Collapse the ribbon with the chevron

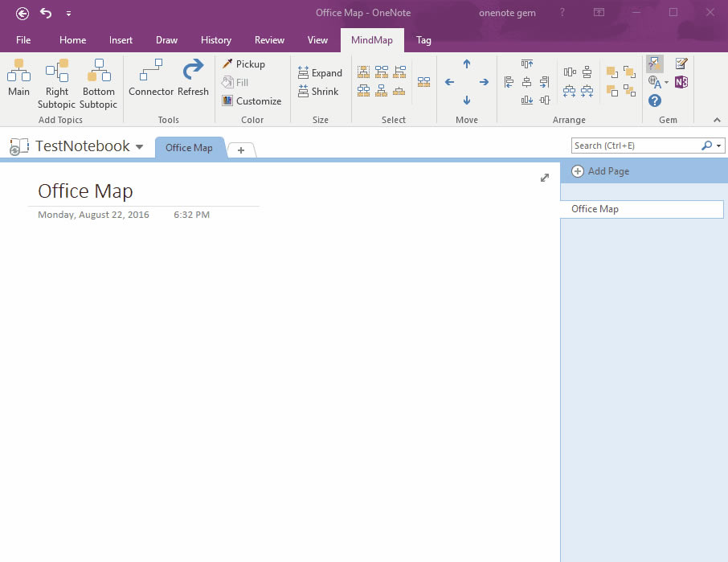718,119
